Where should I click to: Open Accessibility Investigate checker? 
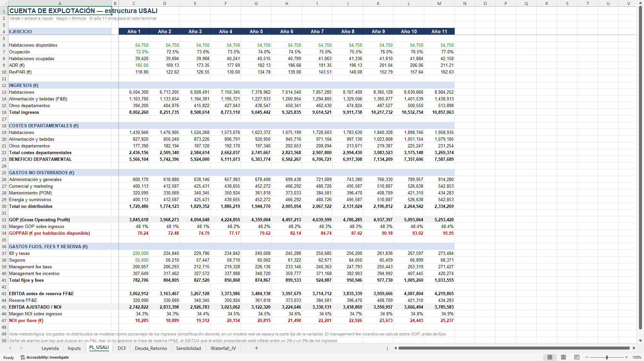(45, 357)
